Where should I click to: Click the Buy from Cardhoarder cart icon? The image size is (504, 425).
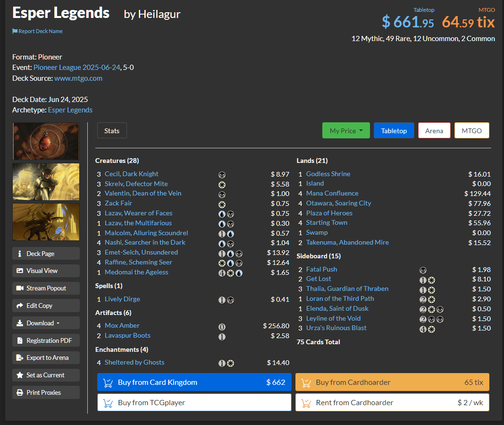point(306,382)
